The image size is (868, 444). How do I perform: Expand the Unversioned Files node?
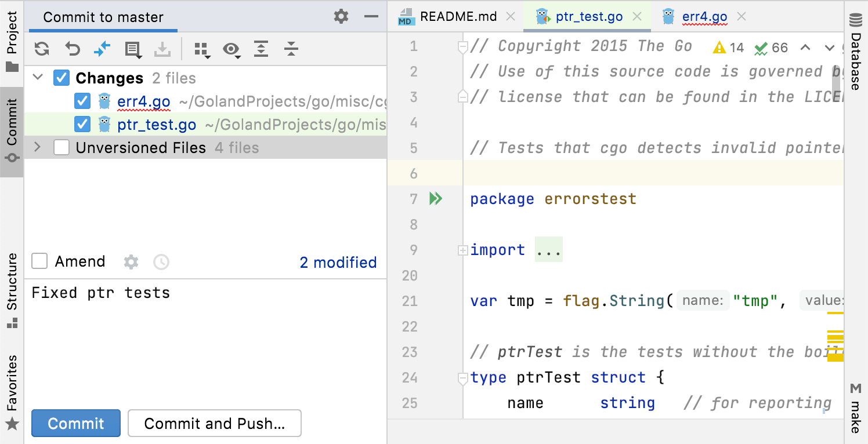pos(38,148)
